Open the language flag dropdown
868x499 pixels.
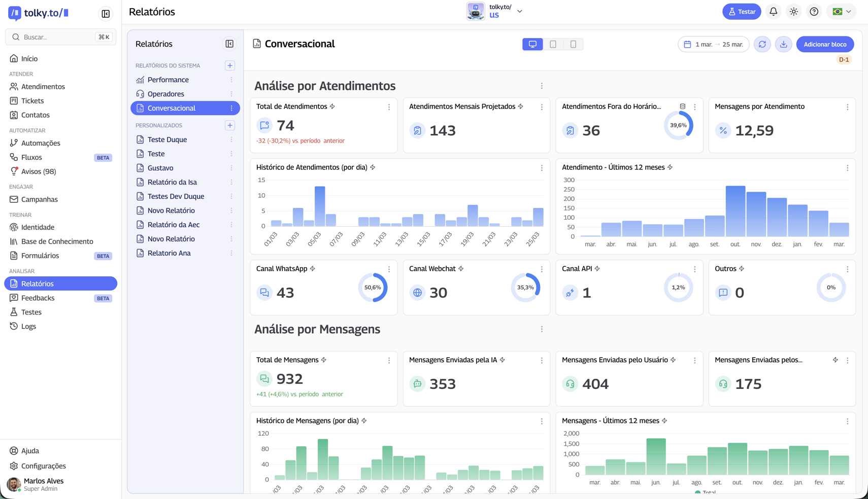[842, 12]
